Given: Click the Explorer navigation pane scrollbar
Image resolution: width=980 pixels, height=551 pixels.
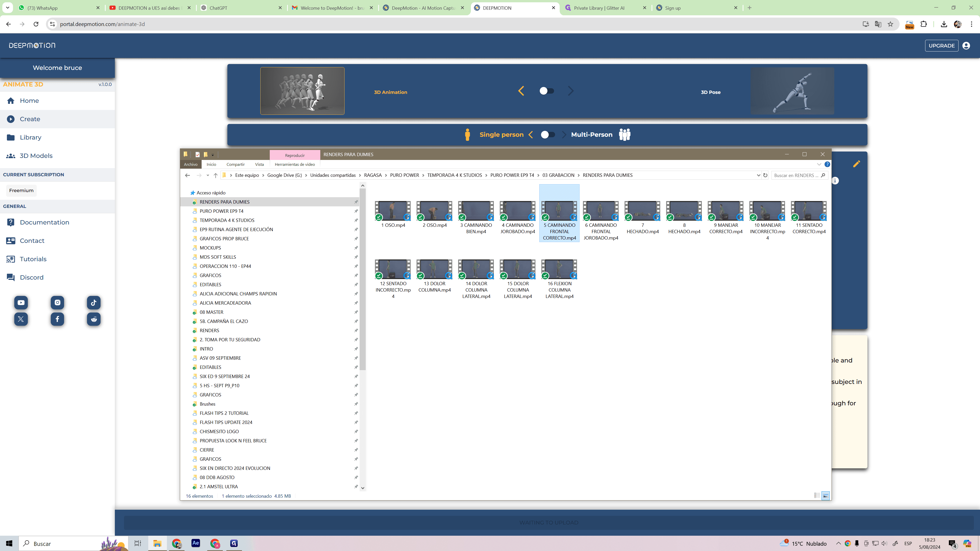Looking at the screenshot, I should point(363,280).
